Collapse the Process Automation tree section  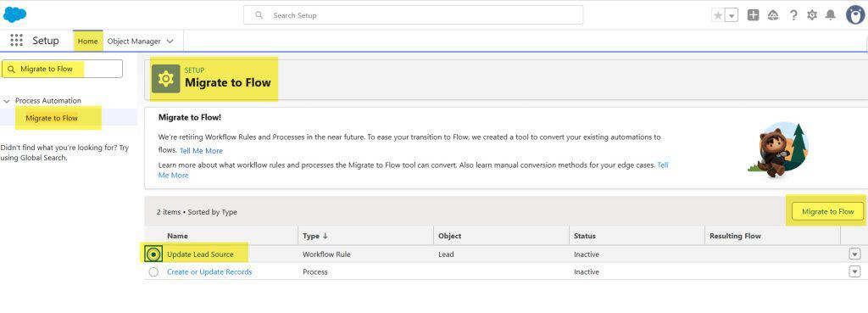coord(7,102)
